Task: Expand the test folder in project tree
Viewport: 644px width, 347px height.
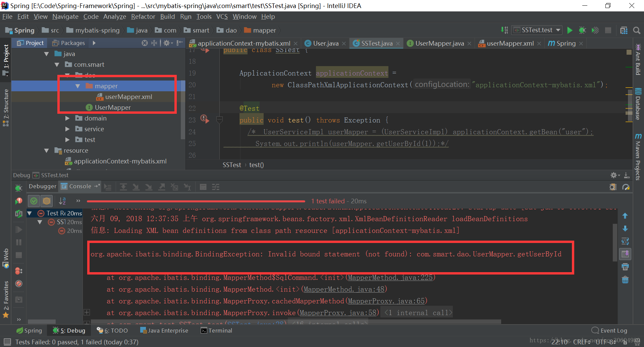Action: click(x=67, y=140)
